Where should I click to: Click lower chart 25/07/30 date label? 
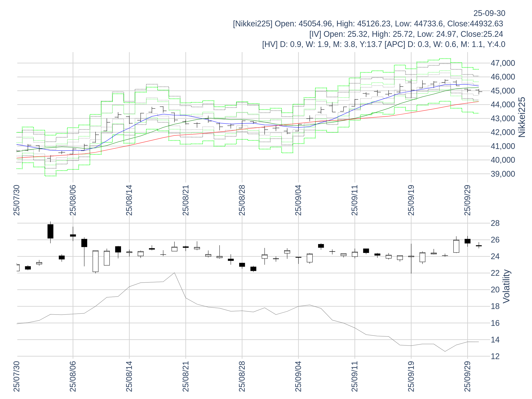17,376
